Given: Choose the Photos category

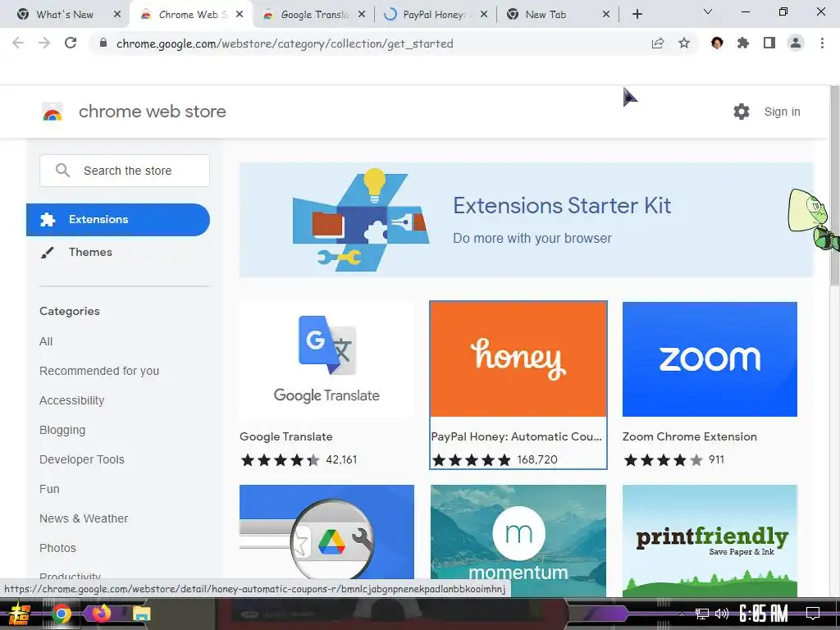Looking at the screenshot, I should click(57, 547).
